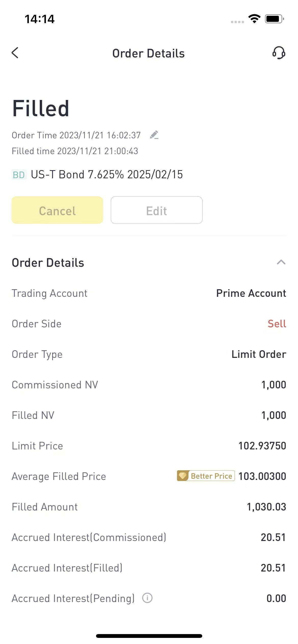Tap the Filled Amount 1,030.03 value
This screenshot has height=644, width=298.
(266, 507)
